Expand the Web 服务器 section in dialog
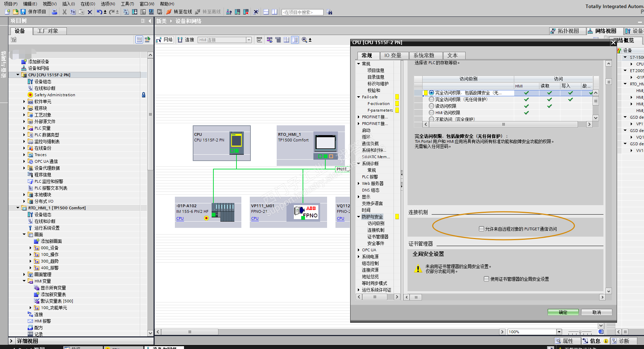644x349 pixels. click(x=359, y=183)
